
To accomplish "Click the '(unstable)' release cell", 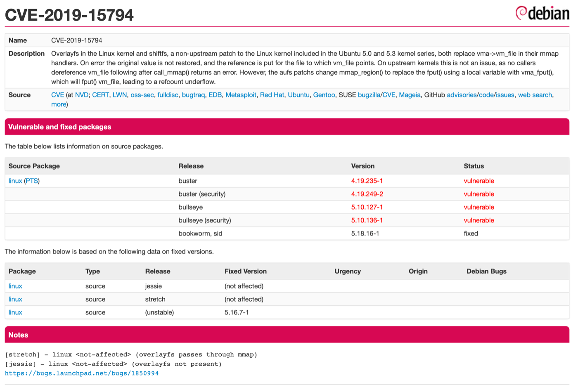I will pyautogui.click(x=159, y=312).
